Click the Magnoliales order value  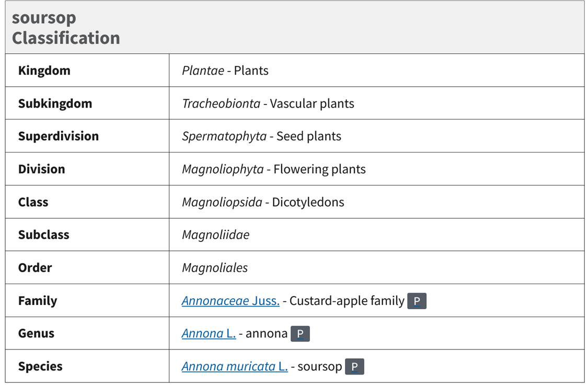click(215, 268)
